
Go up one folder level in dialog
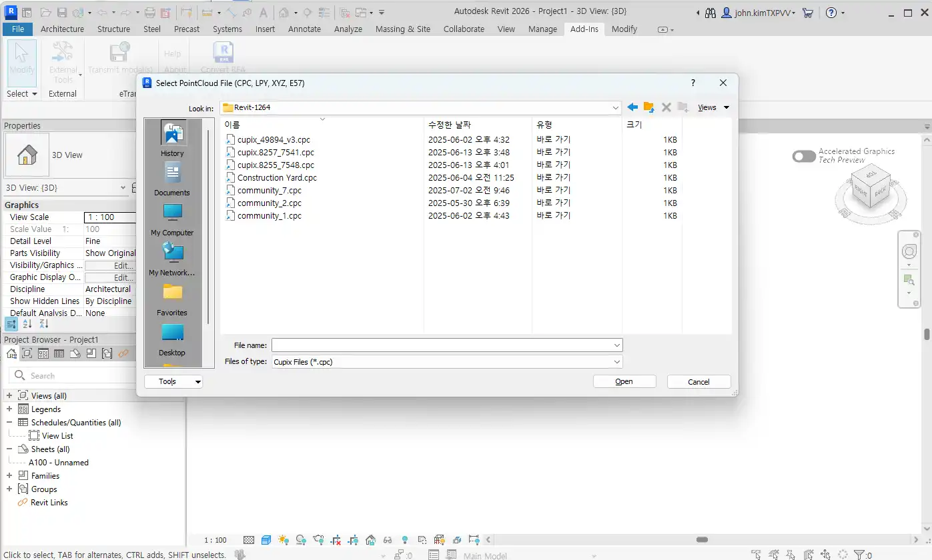[648, 107]
